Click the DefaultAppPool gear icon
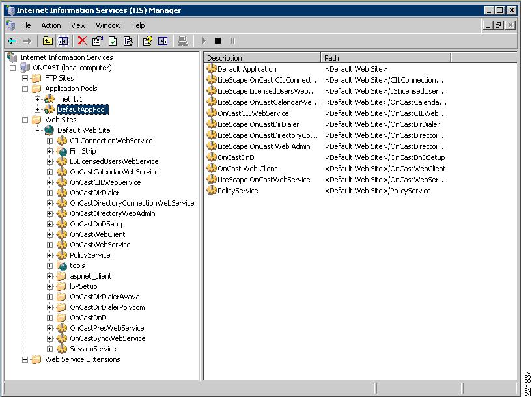532x397 pixels. [49, 109]
